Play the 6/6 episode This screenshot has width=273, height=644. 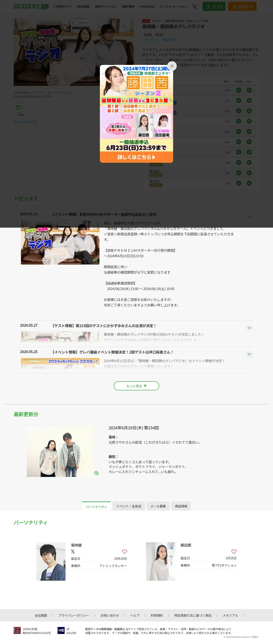(249, 100)
